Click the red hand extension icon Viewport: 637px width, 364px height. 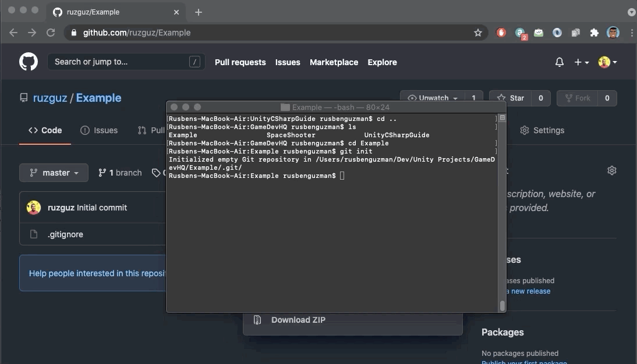pyautogui.click(x=501, y=33)
